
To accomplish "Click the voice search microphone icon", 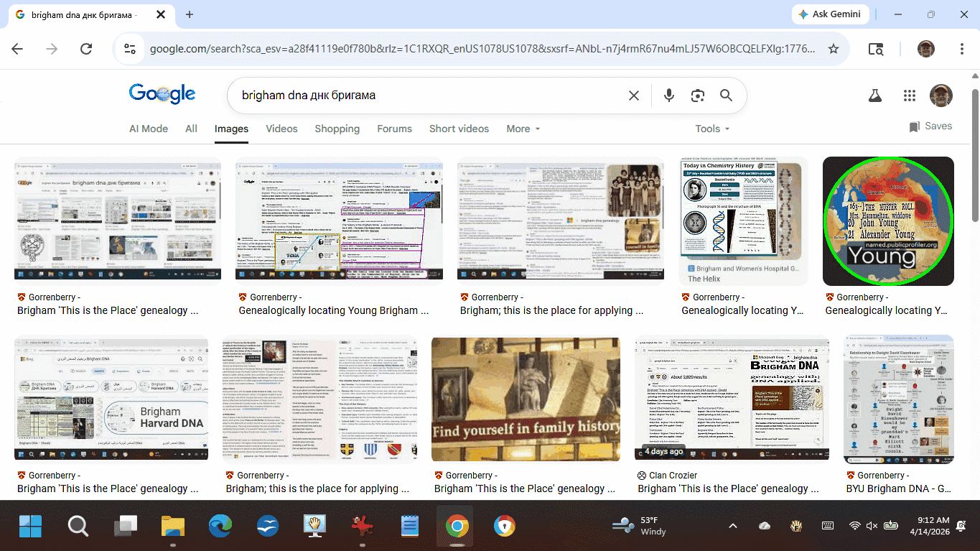I will [x=669, y=96].
